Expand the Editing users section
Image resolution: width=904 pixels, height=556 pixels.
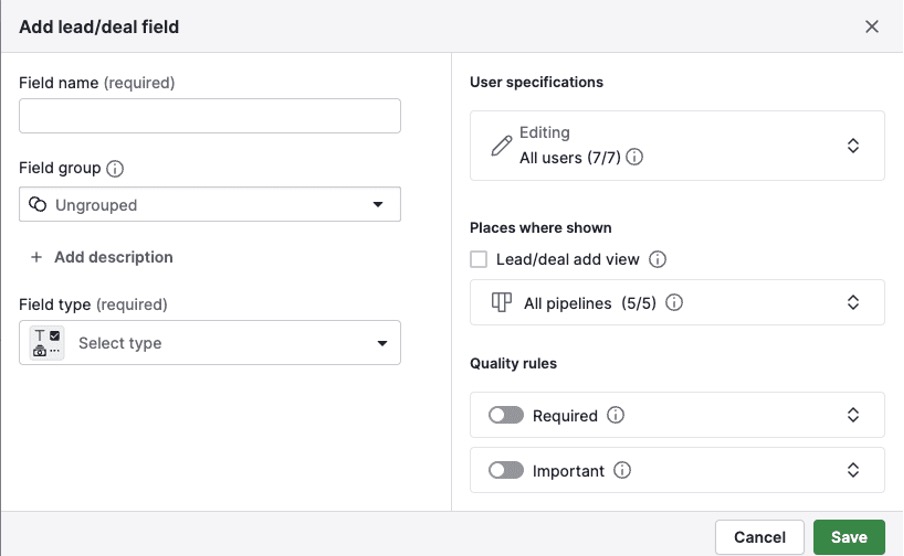pos(853,146)
